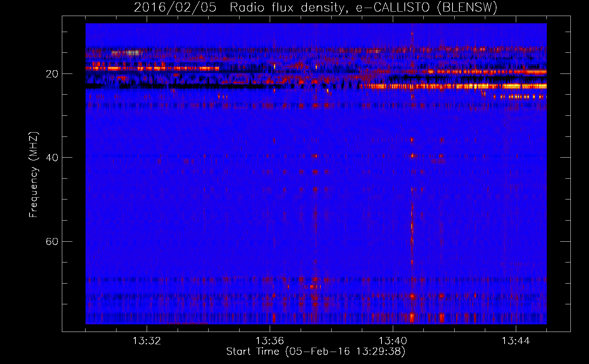Click the 'Start Time (05-Feb-16 13:29:38)' label
The height and width of the screenshot is (364, 589).
pos(316,352)
